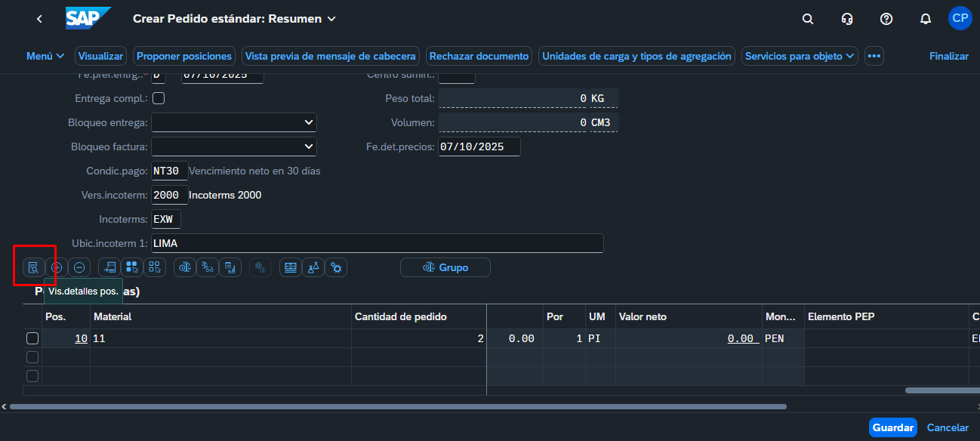
Task: Tick the checkbox on the second table row
Action: tap(32, 357)
